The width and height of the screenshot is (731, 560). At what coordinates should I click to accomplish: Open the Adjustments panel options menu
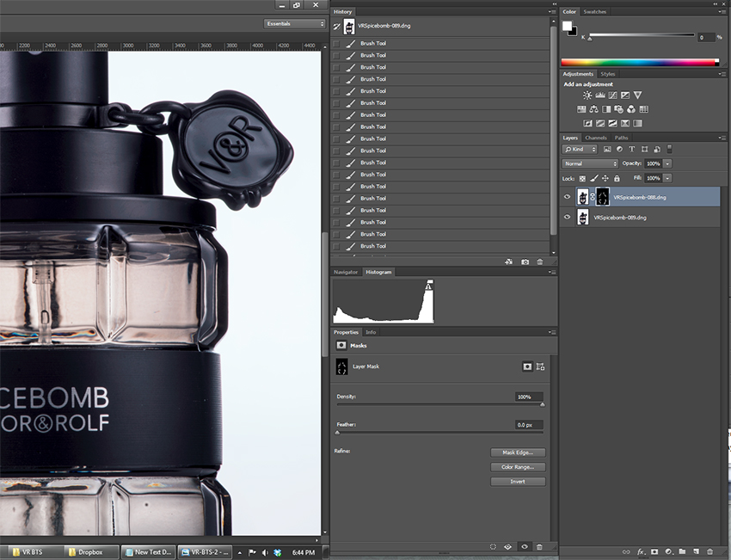[722, 74]
